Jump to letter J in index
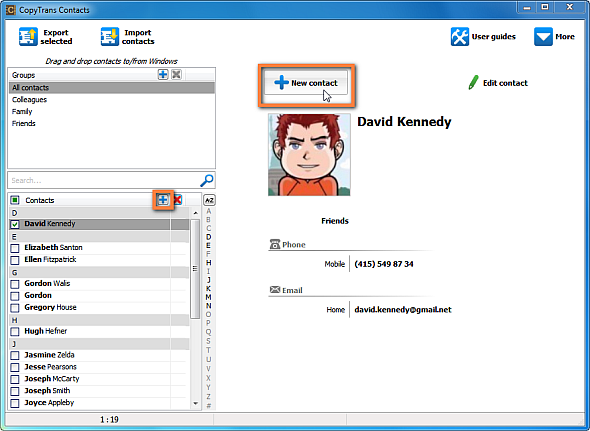This screenshot has height=431, width=590. (x=208, y=280)
